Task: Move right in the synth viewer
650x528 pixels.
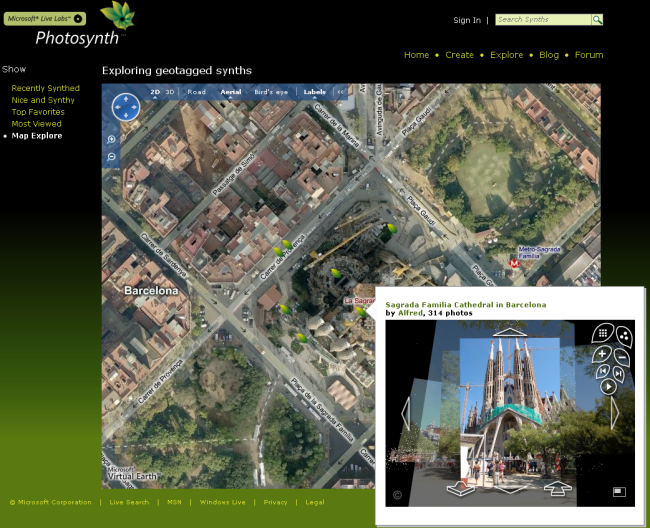Action: pyautogui.click(x=615, y=412)
